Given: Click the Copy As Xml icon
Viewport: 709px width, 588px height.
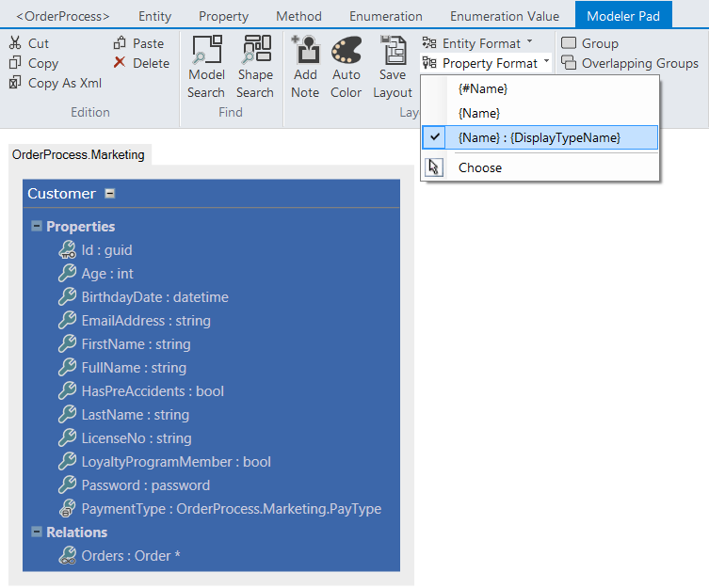Looking at the screenshot, I should tap(15, 83).
